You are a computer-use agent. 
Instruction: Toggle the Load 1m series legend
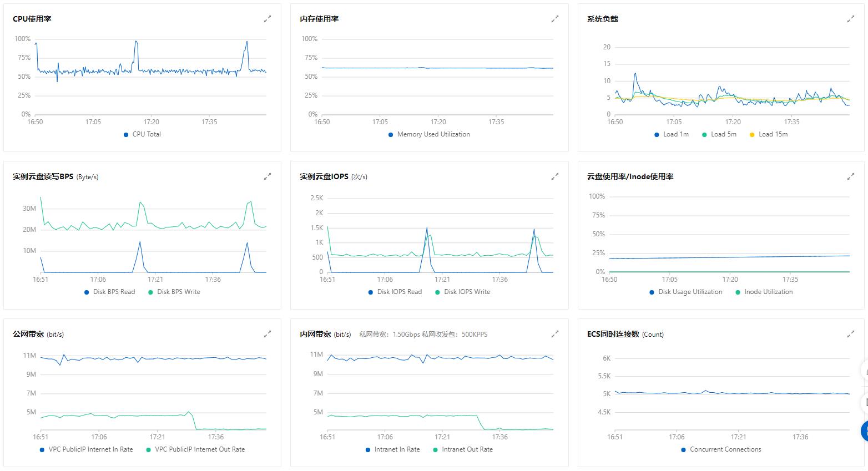pyautogui.click(x=675, y=134)
